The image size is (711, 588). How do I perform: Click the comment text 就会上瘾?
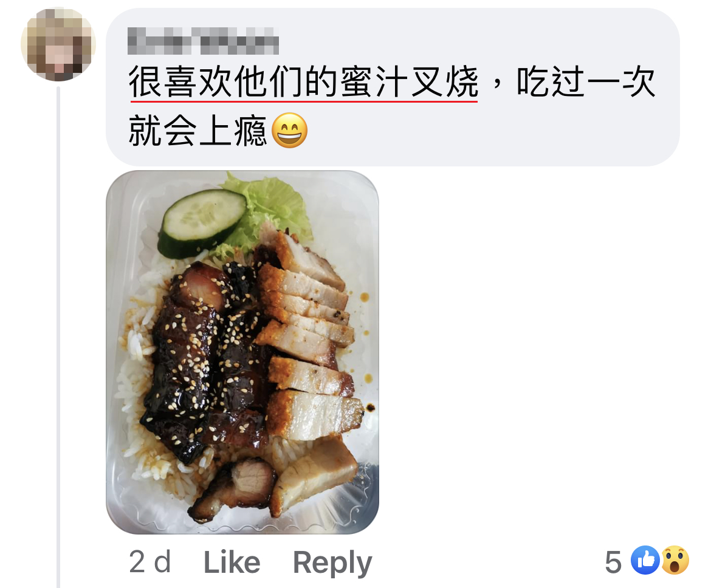[197, 131]
